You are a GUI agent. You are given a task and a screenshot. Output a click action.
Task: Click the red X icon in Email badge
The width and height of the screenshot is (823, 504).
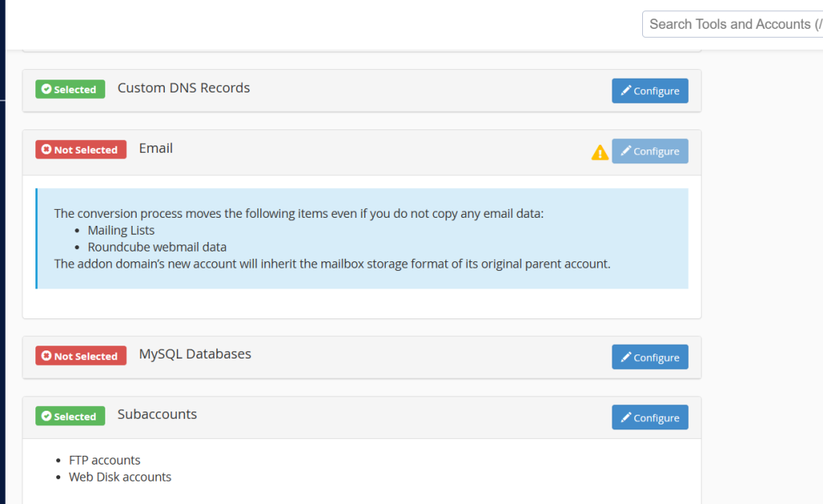click(x=46, y=150)
